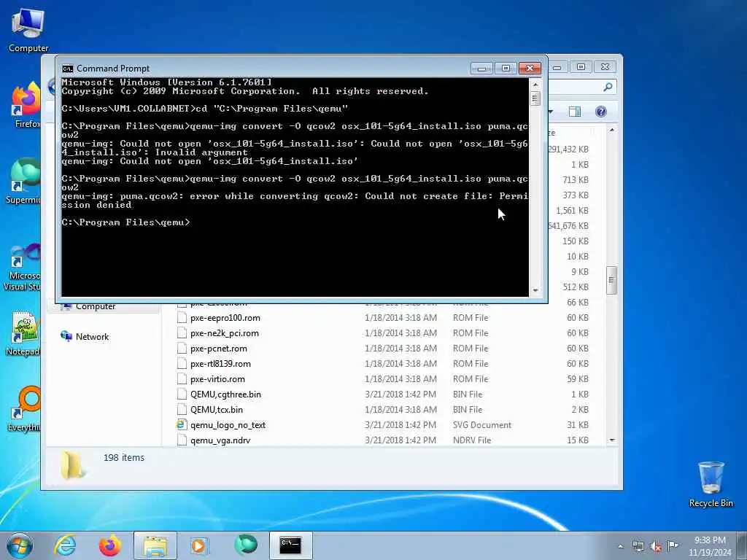Select the pxe-ne2k_pci.rom file
This screenshot has height=560, width=747.
[225, 332]
